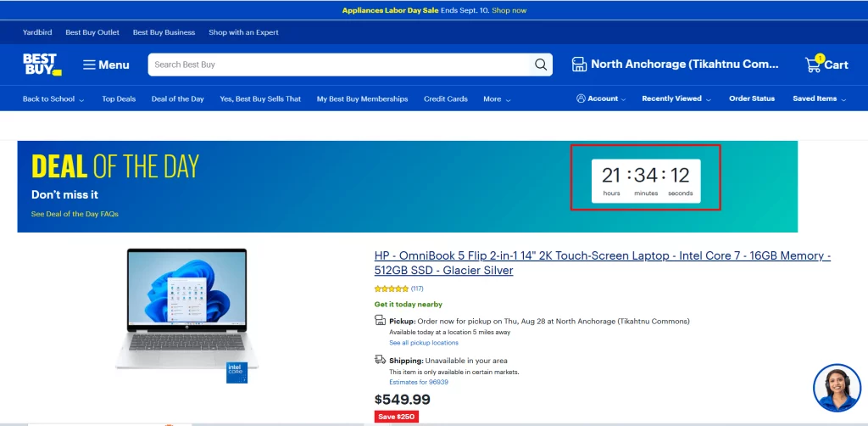Open Best Buy Outlet link
The height and width of the screenshot is (426, 868).
92,32
